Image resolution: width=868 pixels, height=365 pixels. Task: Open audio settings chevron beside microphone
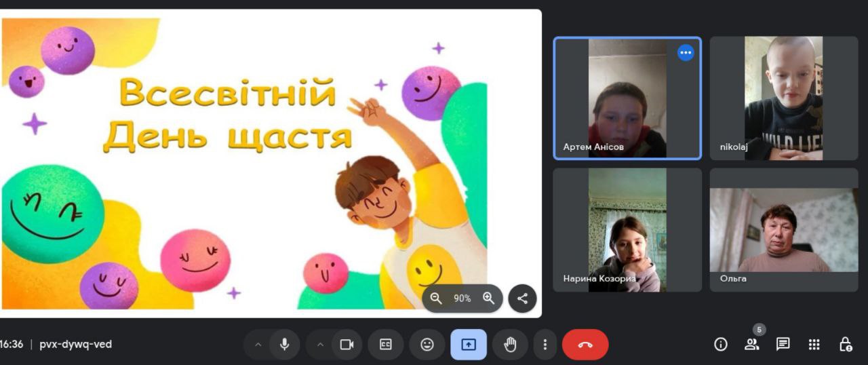pyautogui.click(x=258, y=345)
